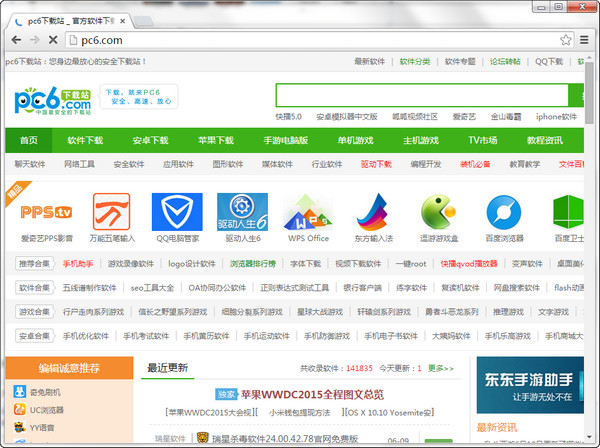Close the pc6下载站 browser tab
This screenshot has height=448, width=600.
122,21
